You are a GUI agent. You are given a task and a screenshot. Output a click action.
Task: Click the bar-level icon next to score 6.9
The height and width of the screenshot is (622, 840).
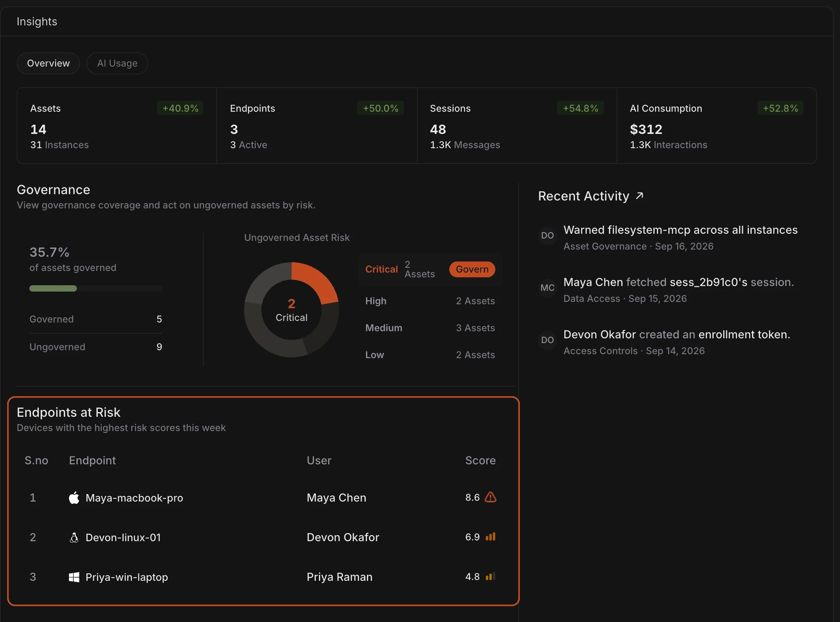pos(491,537)
